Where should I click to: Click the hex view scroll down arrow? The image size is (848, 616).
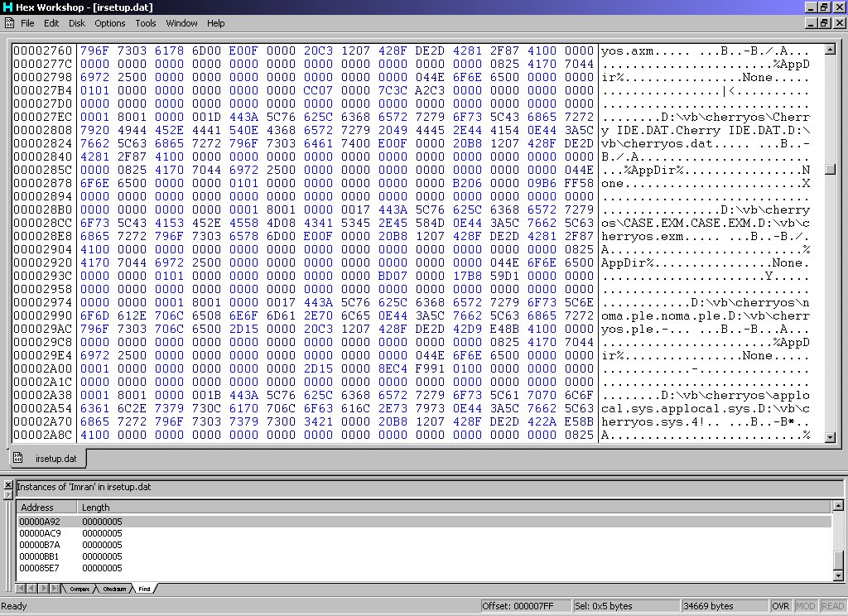[830, 437]
